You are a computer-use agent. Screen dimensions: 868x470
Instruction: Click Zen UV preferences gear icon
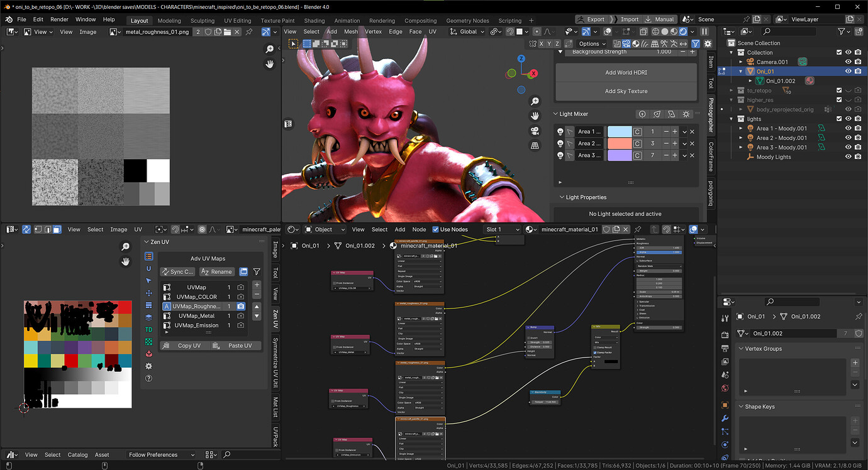[x=148, y=366]
